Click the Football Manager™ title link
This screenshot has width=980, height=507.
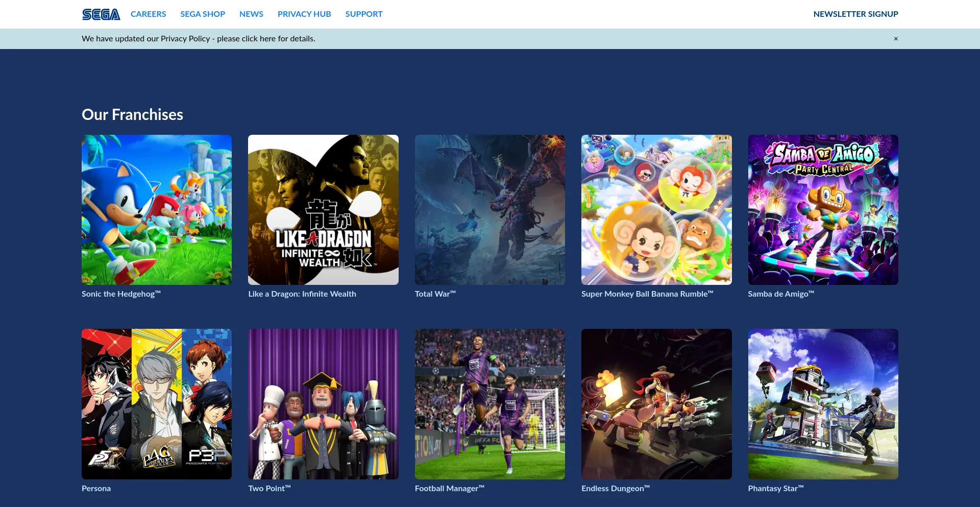point(450,489)
